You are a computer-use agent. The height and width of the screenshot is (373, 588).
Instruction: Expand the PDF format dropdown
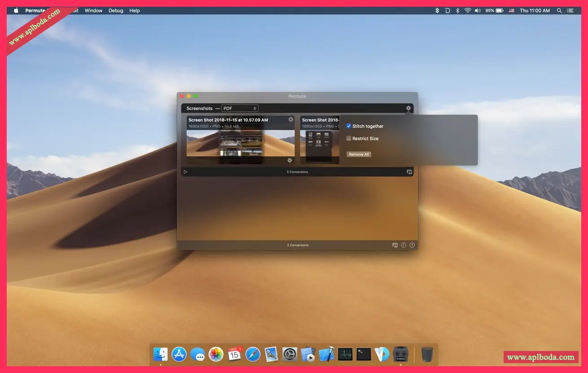pos(240,108)
